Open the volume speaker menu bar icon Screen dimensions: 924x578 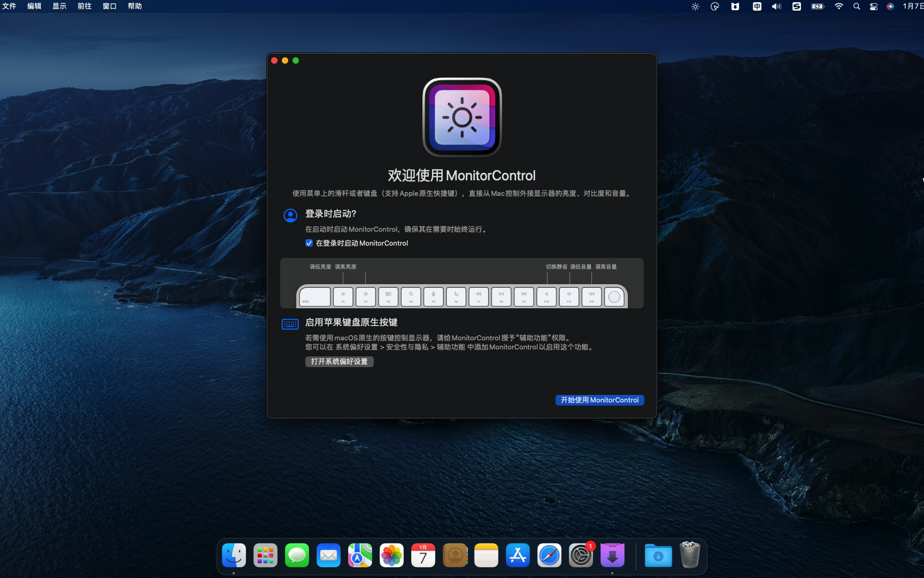(776, 6)
